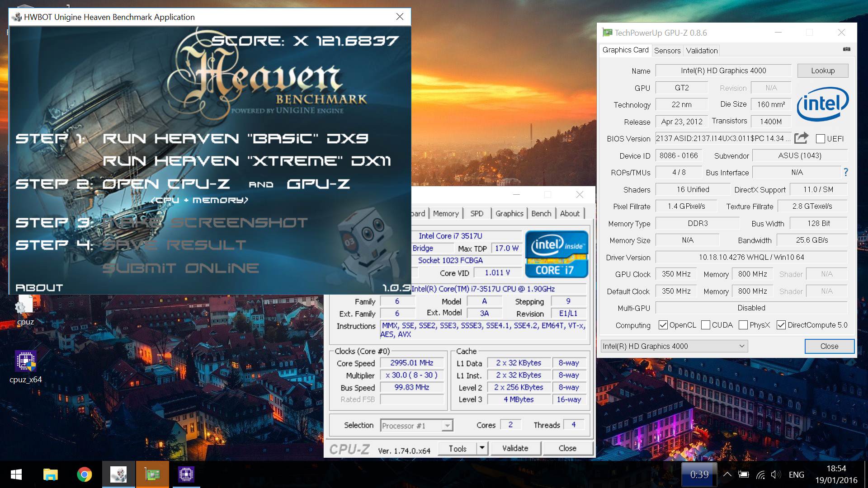
Task: Click the GPU-Z screenshot camera icon
Action: pos(846,49)
